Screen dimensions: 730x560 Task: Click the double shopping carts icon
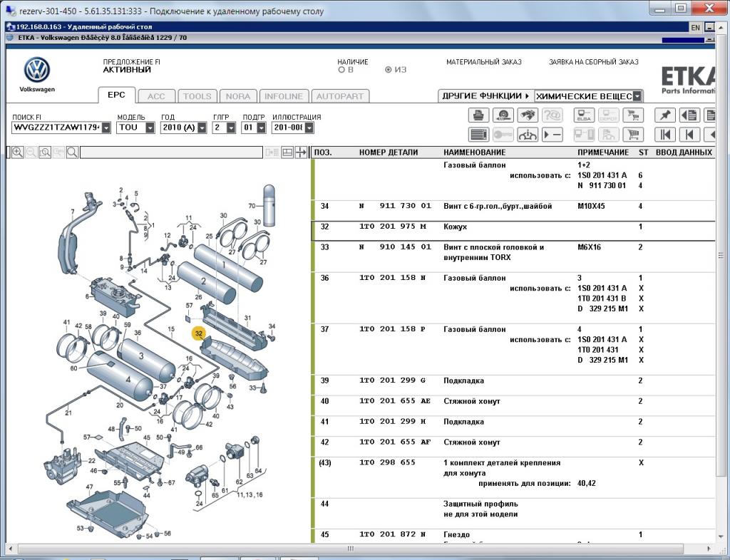(x=633, y=115)
